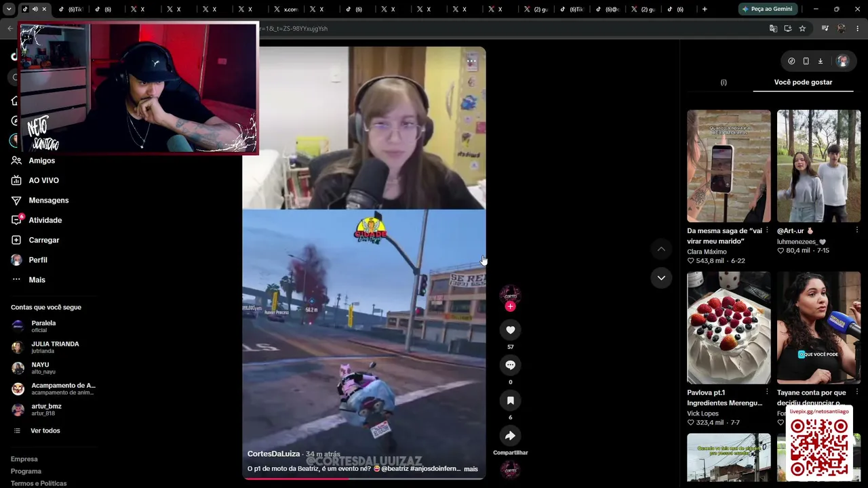Share the video with the arrow icon
This screenshot has height=488, width=868.
[x=510, y=436]
